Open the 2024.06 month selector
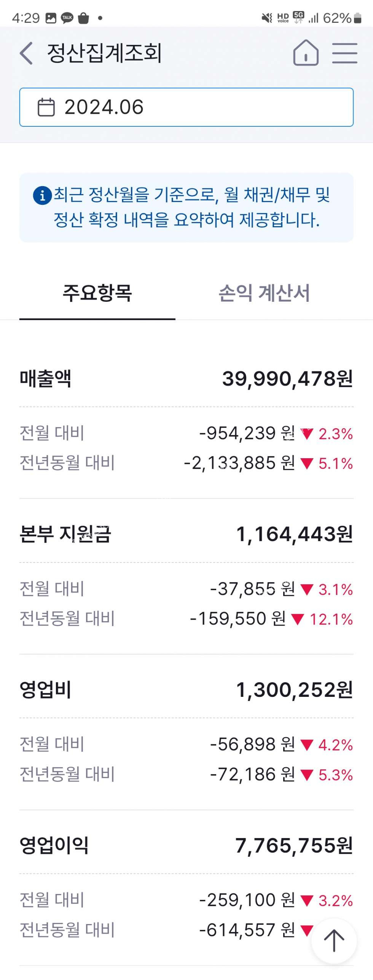This screenshot has height=980, width=373. click(186, 107)
